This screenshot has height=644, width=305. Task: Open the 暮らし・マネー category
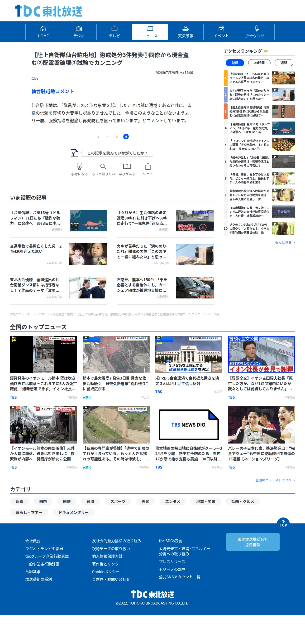coord(29,512)
